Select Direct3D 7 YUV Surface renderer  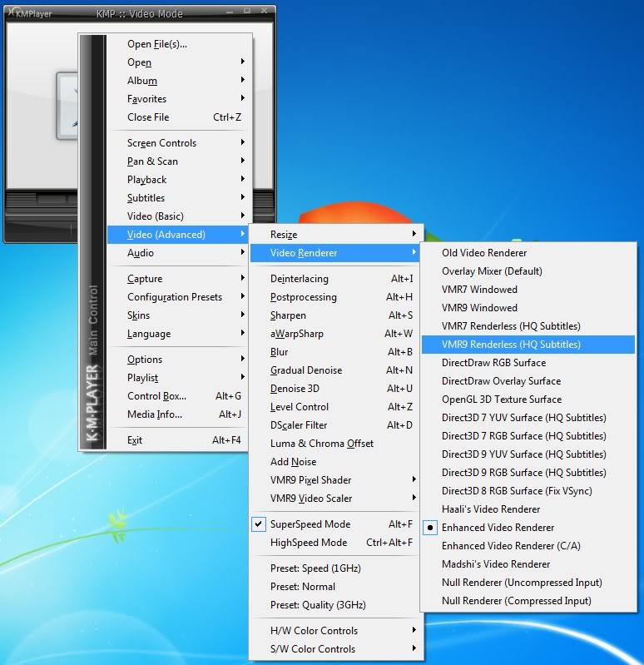coord(528,418)
